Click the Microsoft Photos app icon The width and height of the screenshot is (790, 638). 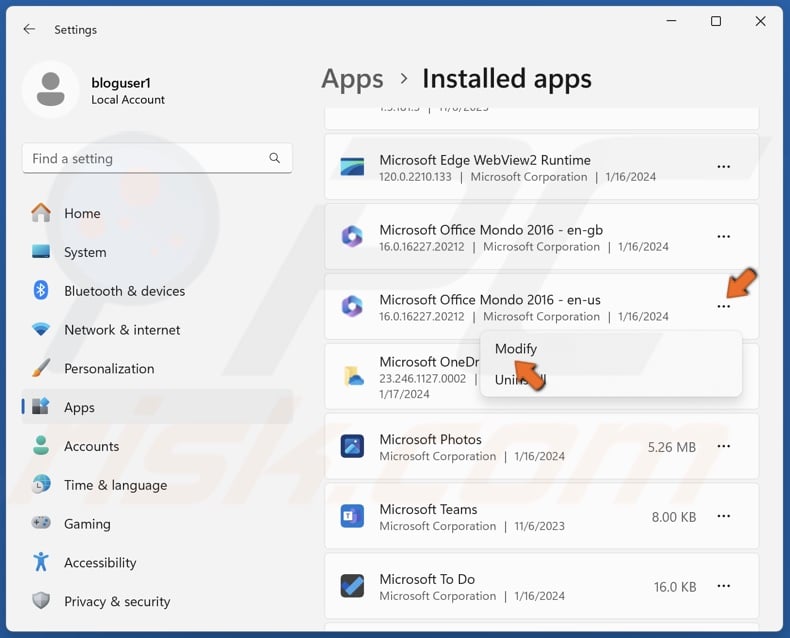(x=352, y=446)
